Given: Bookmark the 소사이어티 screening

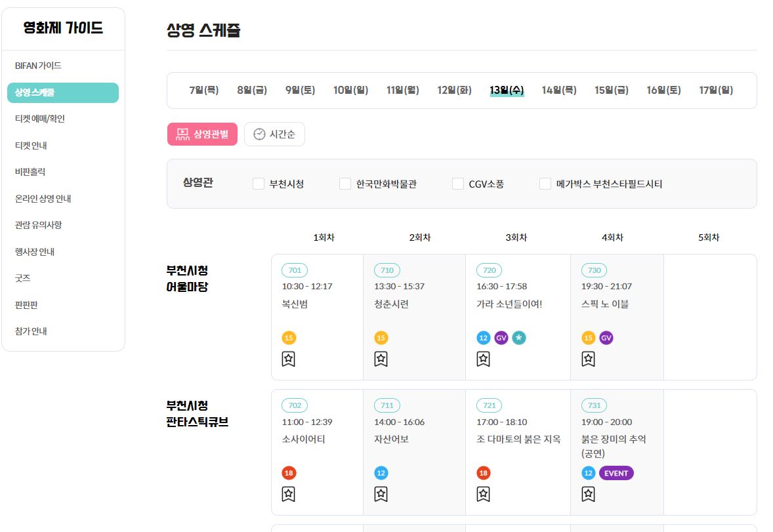Looking at the screenshot, I should pos(288,494).
